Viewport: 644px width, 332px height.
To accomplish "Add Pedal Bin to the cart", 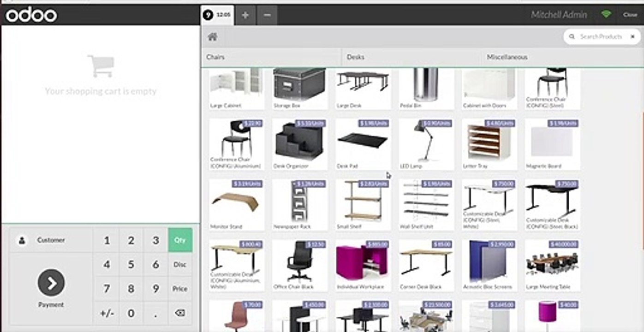I will pyautogui.click(x=426, y=89).
